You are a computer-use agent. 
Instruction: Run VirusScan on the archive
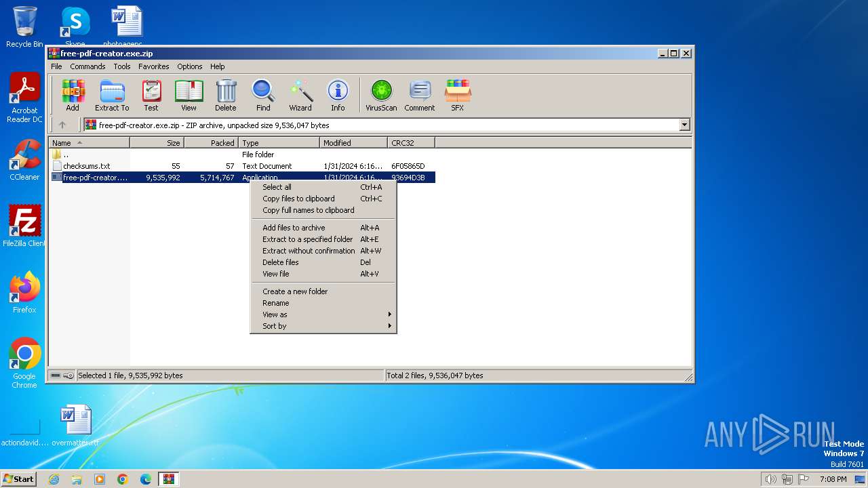(381, 95)
